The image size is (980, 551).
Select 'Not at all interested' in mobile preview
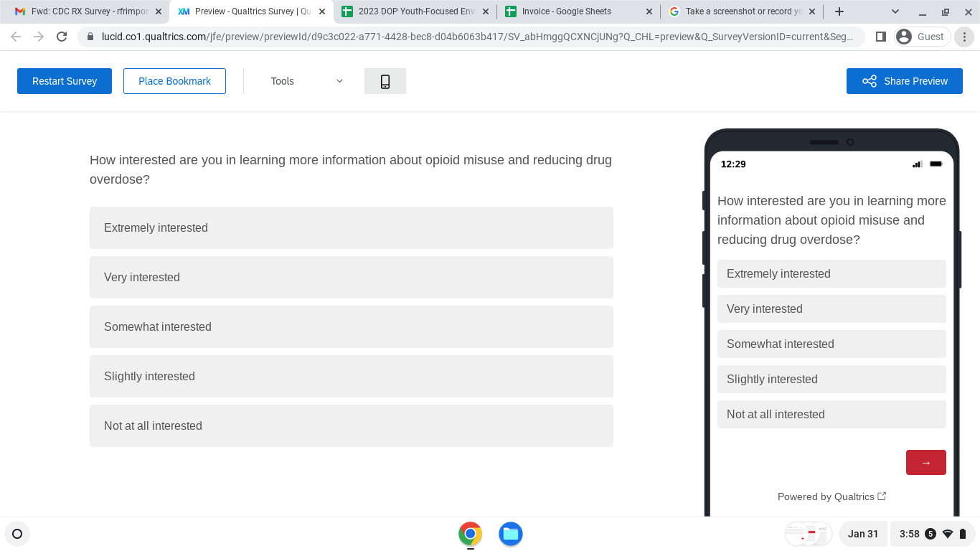click(831, 415)
